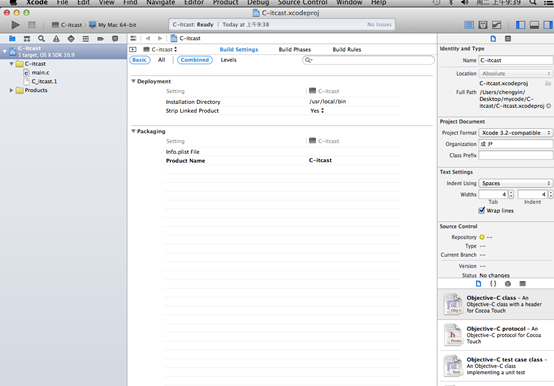Show the Quick Help inspector
This screenshot has width=554, height=386.
pyautogui.click(x=508, y=38)
